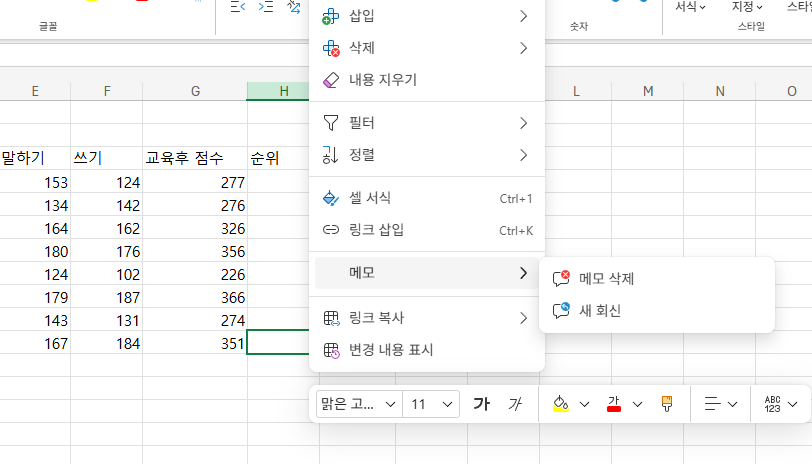Click the new reply icon for 새 회신

tap(561, 310)
